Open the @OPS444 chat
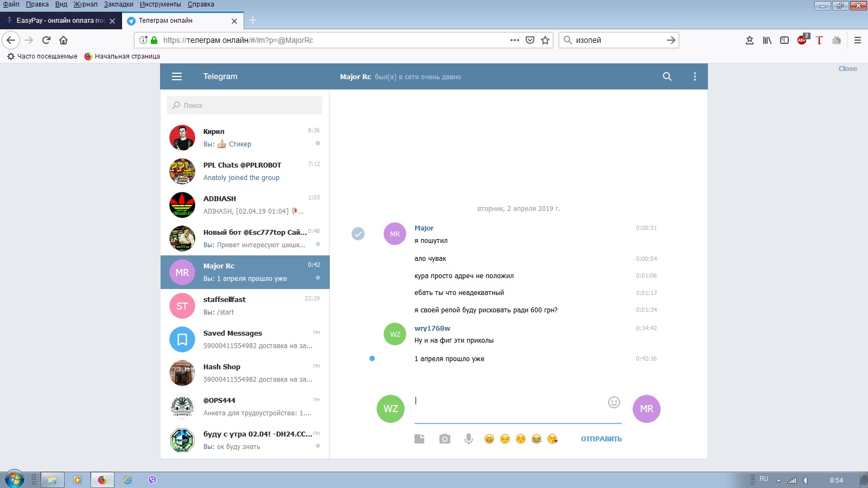Screen dimensions: 868x488 tap(245, 407)
